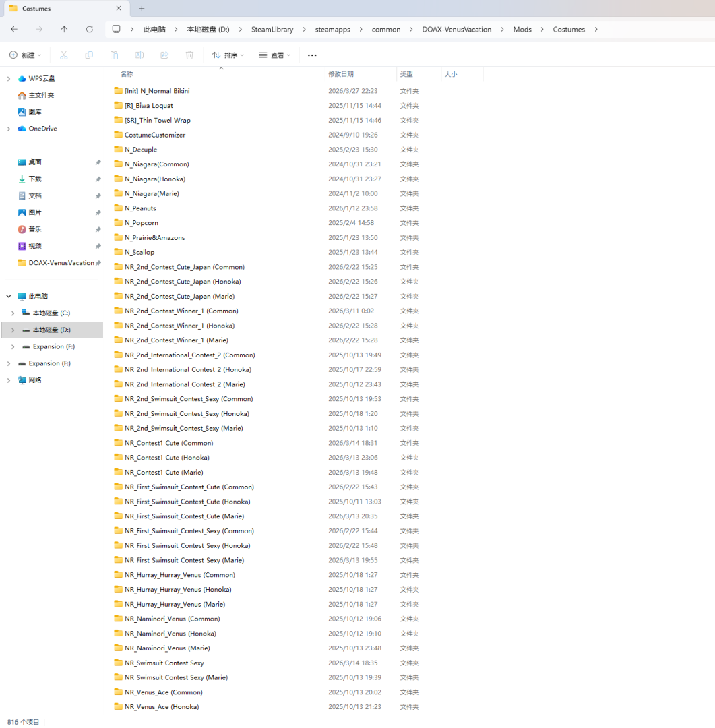Click the Copy icon in toolbar
Image resolution: width=715 pixels, height=728 pixels.
[x=89, y=55]
